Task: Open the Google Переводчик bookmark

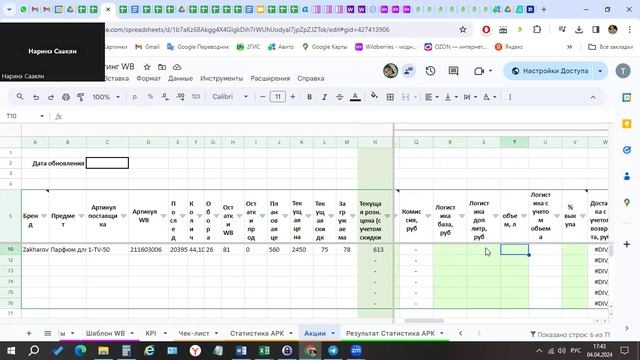Action: (198, 47)
